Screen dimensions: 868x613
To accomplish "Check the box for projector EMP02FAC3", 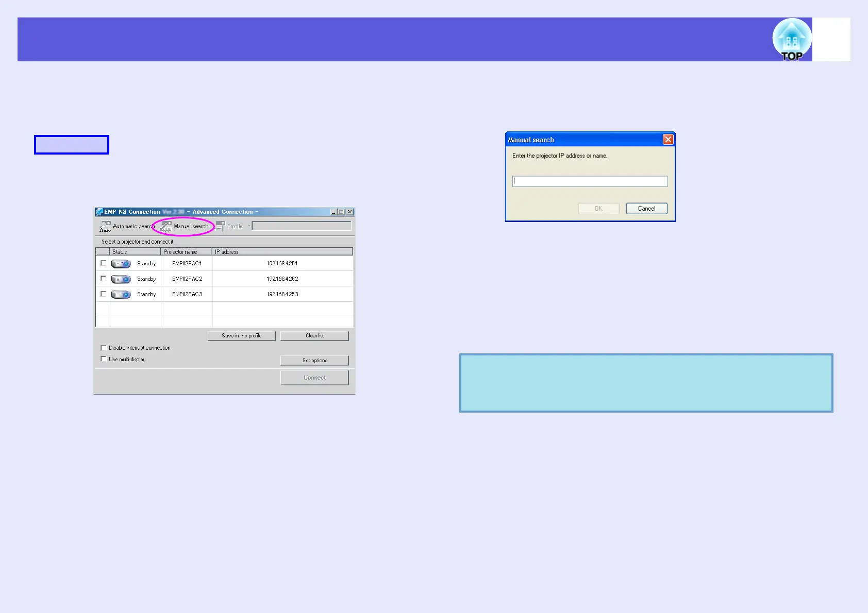I will (103, 294).
